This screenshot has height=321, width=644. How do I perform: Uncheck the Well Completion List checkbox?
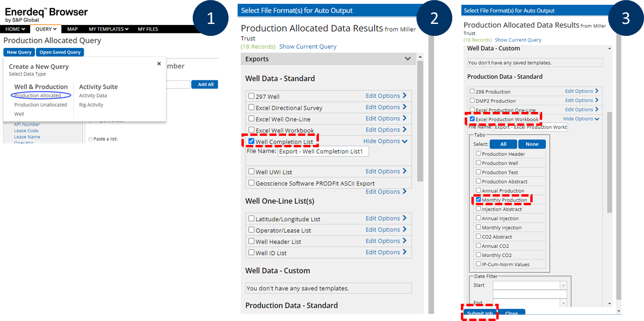[251, 141]
